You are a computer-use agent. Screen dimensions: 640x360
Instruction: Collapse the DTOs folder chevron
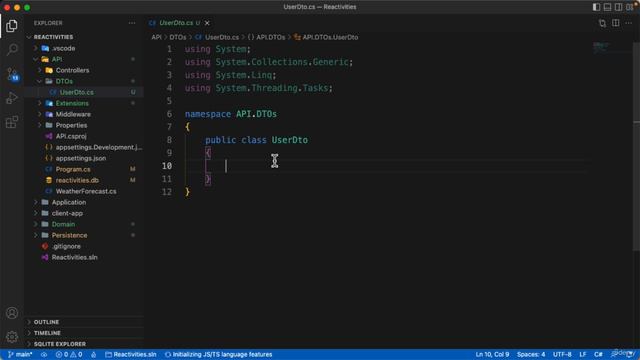[x=40, y=81]
